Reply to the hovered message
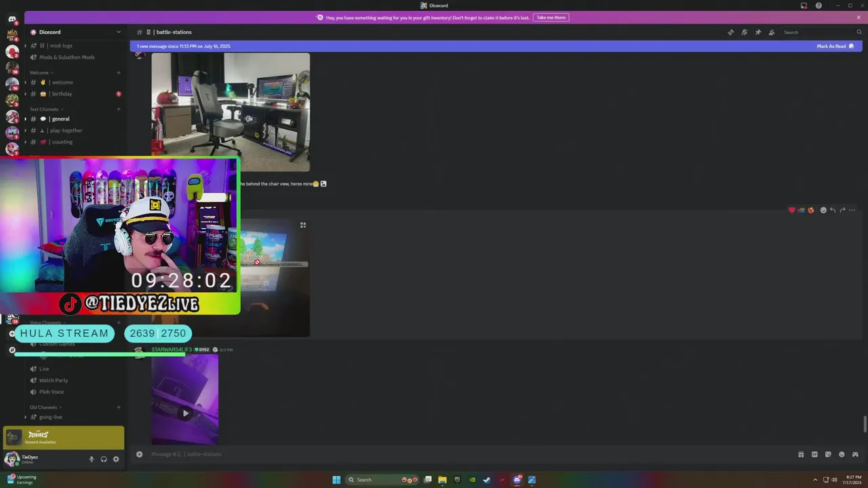Image resolution: width=868 pixels, height=488 pixels. point(833,210)
